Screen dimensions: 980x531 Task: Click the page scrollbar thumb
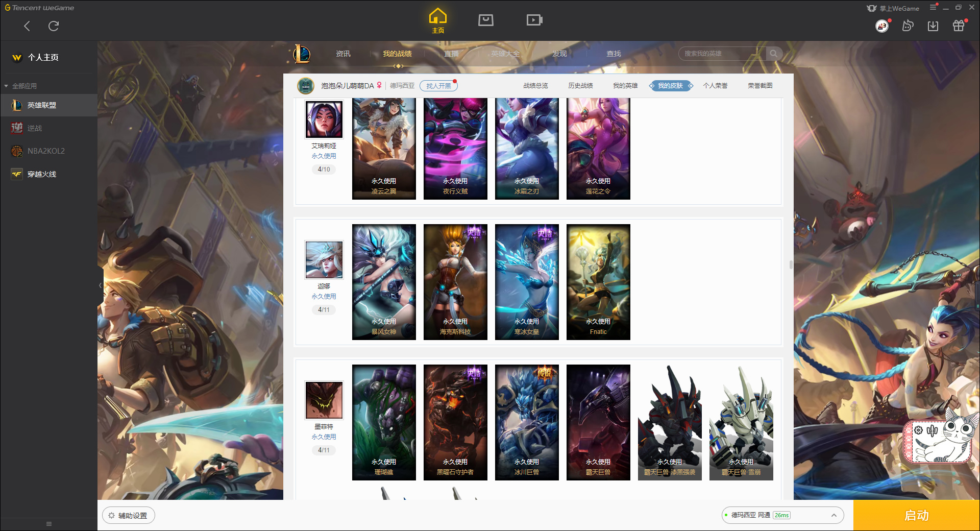pyautogui.click(x=791, y=264)
